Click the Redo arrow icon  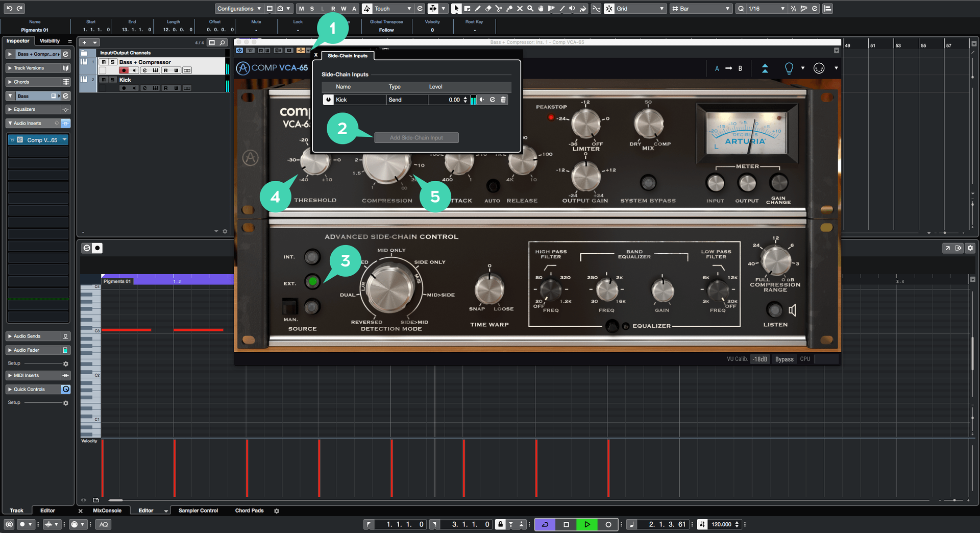(x=20, y=9)
